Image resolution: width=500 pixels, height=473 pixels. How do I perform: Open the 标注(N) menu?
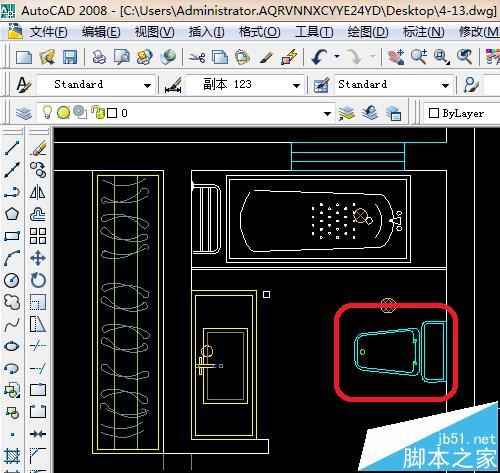(x=424, y=32)
